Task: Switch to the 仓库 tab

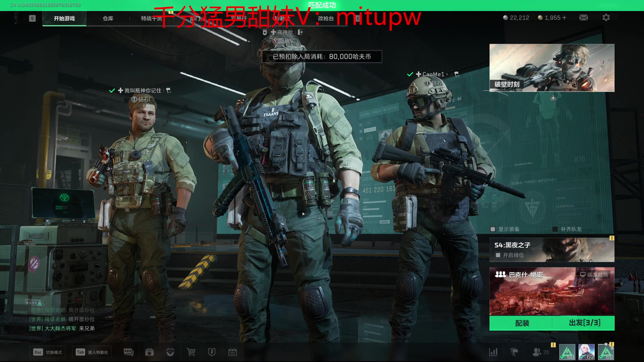Action: (108, 18)
